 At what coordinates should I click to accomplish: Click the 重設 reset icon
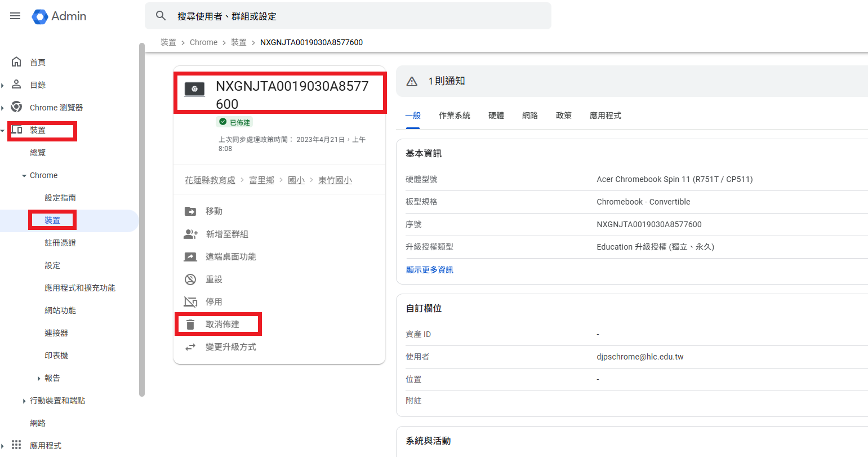190,279
